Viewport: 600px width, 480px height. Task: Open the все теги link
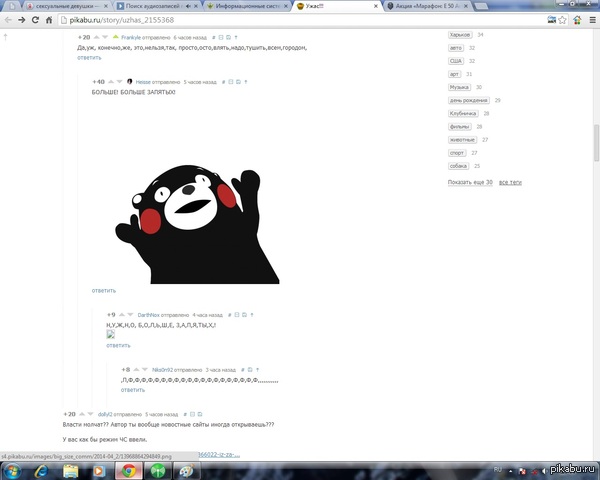510,182
